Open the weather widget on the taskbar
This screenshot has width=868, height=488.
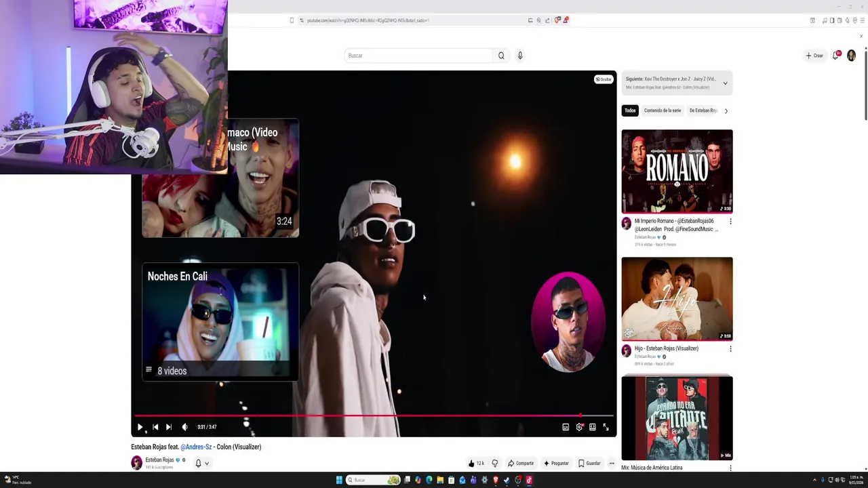pyautogui.click(x=18, y=480)
